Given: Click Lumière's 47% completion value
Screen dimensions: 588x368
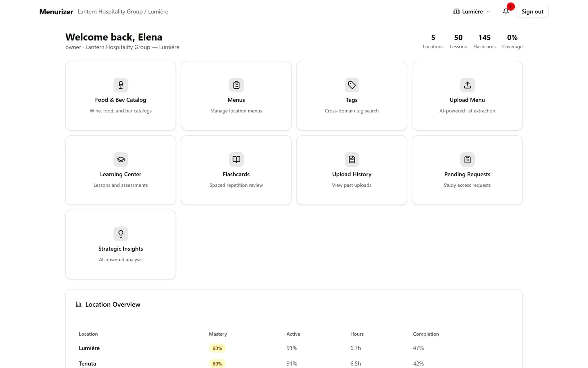Looking at the screenshot, I should (x=418, y=348).
